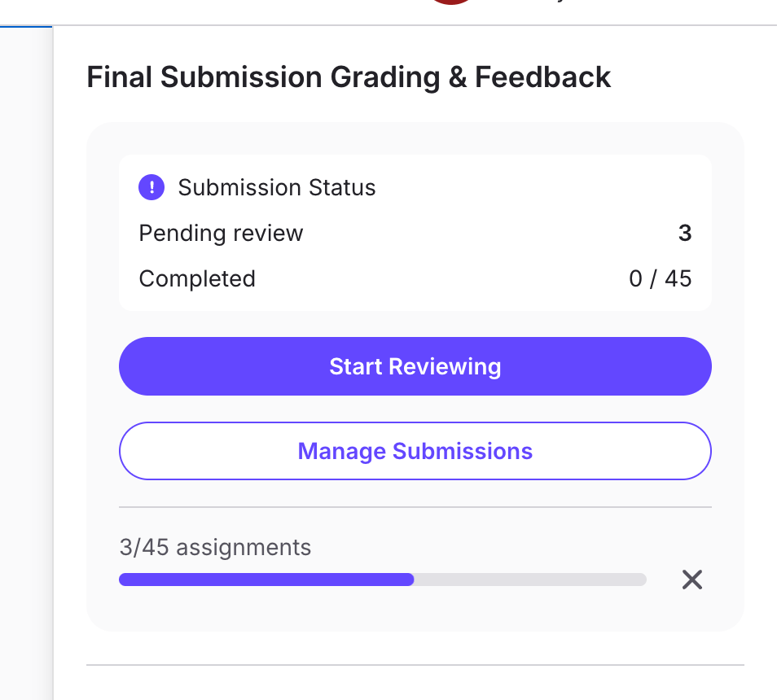Click the completed count 0 / 45
Image resolution: width=777 pixels, height=700 pixels.
(x=660, y=278)
